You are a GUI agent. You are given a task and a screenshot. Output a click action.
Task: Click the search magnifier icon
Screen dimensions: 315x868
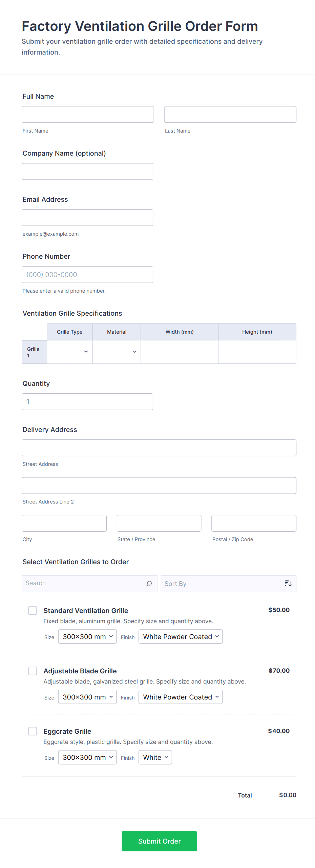click(149, 584)
